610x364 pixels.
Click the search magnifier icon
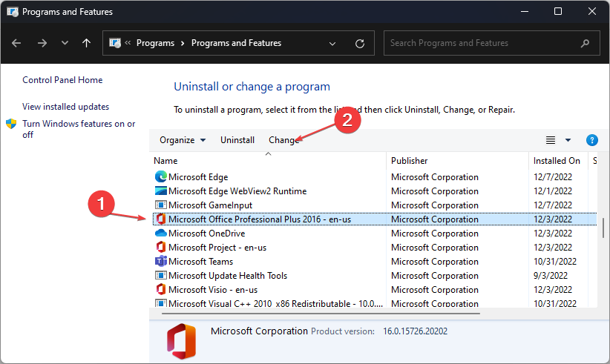pos(585,43)
